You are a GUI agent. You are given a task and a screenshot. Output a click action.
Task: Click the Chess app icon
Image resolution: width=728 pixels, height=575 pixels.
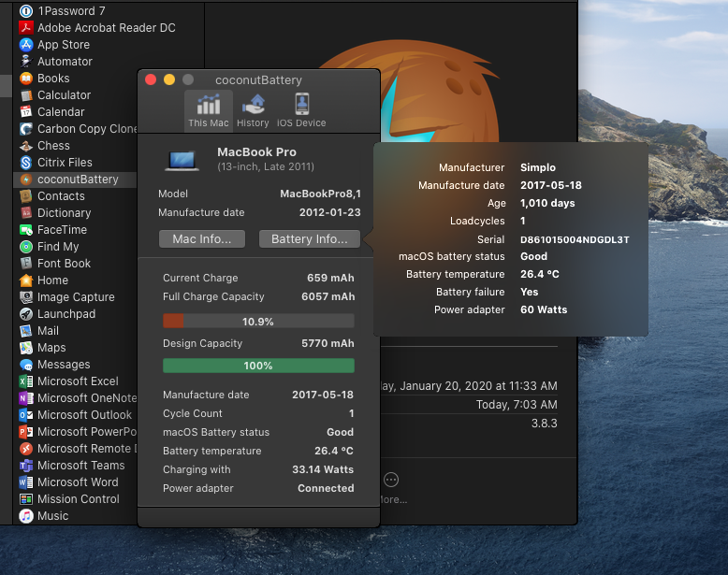point(26,146)
